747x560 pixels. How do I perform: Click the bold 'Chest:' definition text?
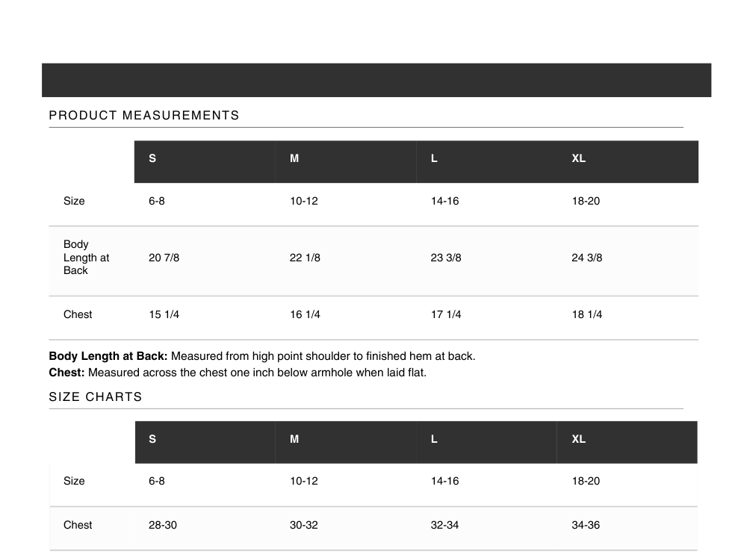point(66,373)
